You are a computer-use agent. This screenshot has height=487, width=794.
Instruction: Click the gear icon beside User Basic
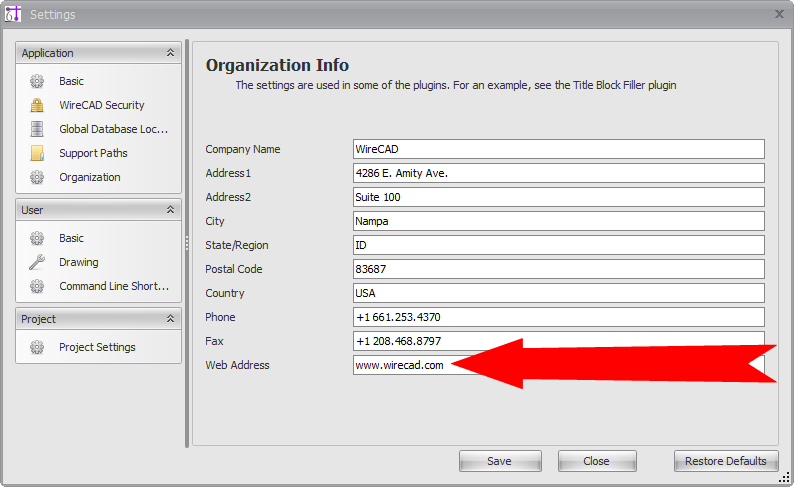(37, 238)
